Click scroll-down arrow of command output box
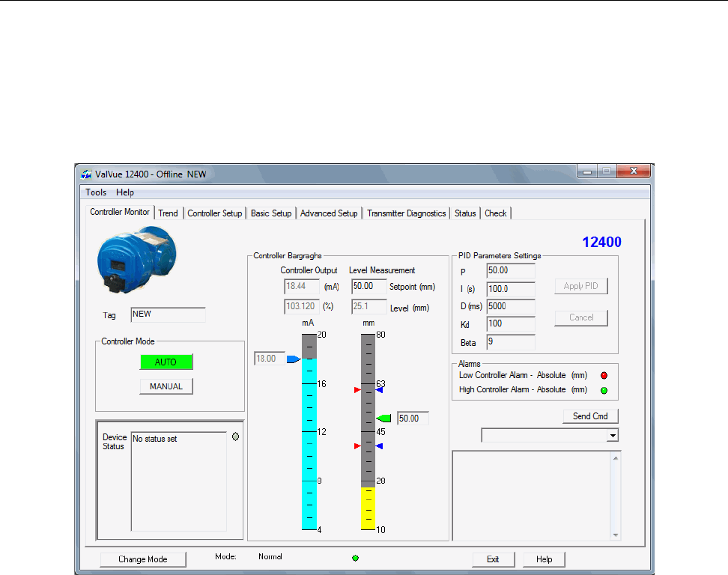This screenshot has height=575, width=728. click(x=616, y=535)
